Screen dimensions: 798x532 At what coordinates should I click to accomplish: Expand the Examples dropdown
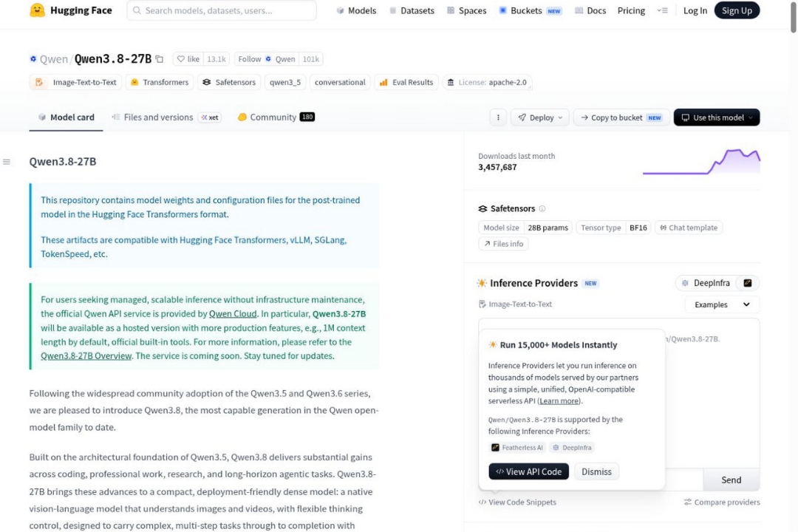(x=722, y=304)
